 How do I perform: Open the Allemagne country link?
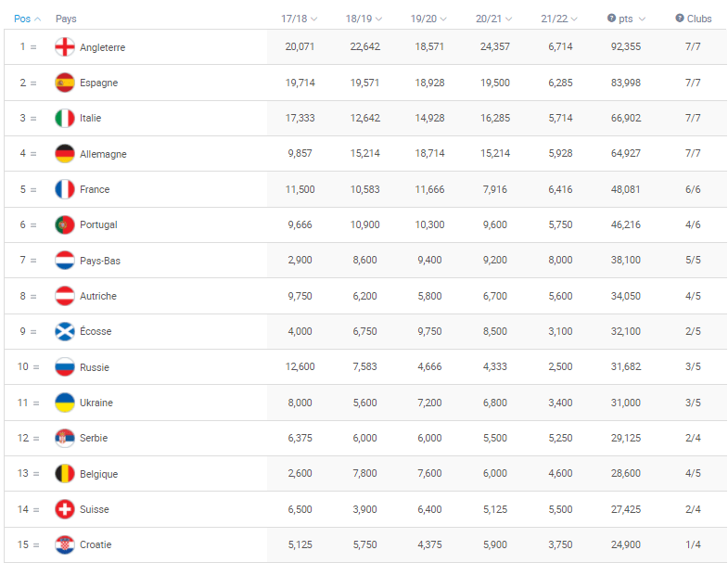[103, 154]
